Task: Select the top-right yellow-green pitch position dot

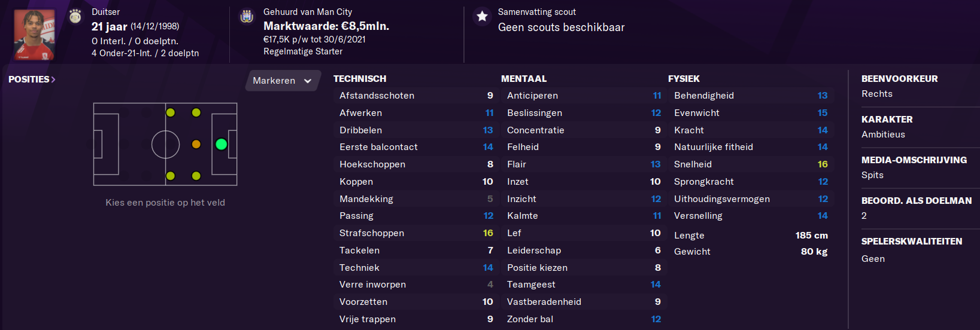Action: 196,112
